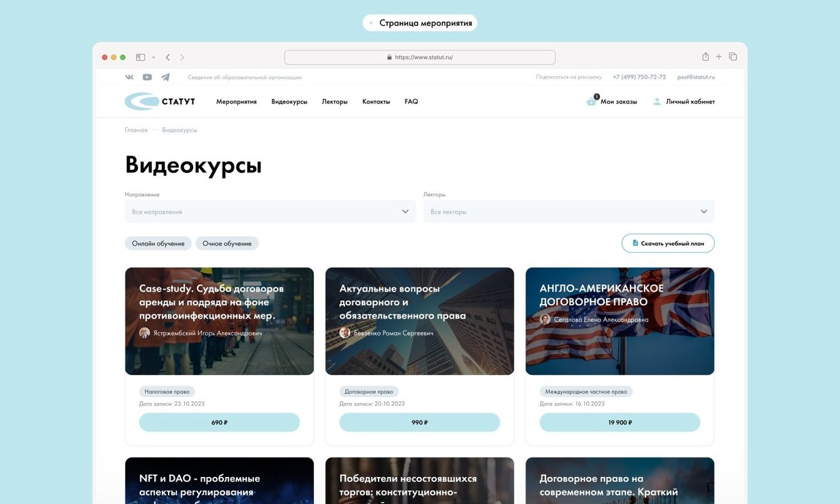Click the text Дата записи: 20.10.2023
The image size is (840, 504).
point(372,404)
